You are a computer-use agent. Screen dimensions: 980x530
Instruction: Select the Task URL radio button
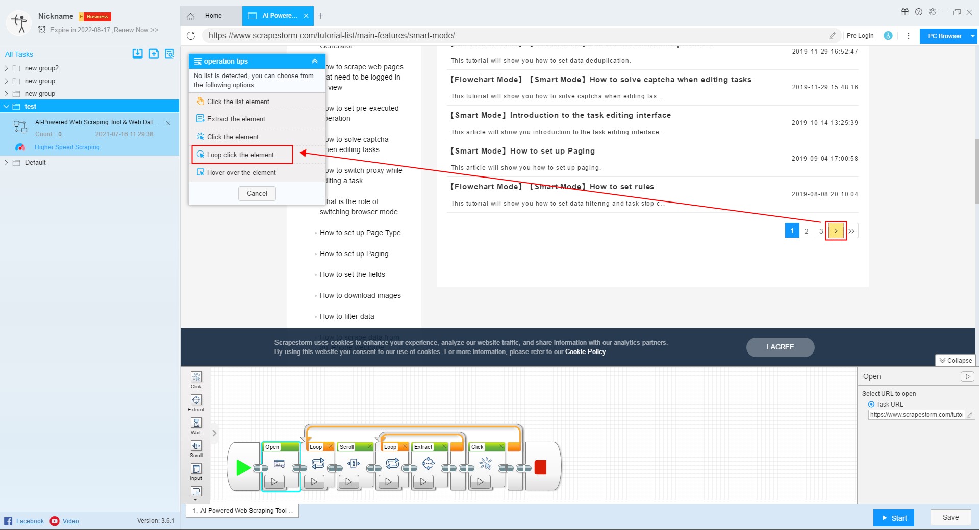[871, 405]
